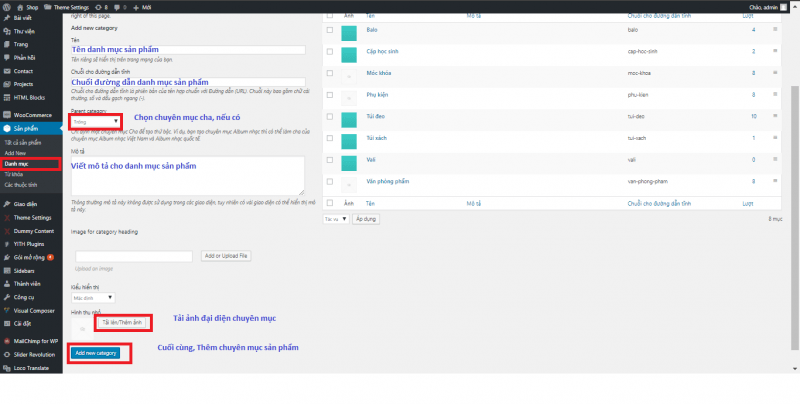
Task: Click the Add new category button
Action: click(x=95, y=354)
